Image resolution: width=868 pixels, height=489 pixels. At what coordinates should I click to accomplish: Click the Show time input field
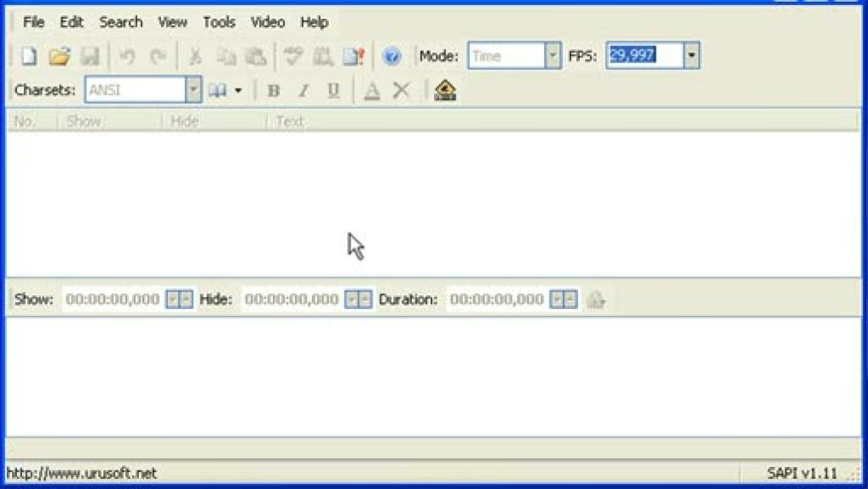(113, 300)
